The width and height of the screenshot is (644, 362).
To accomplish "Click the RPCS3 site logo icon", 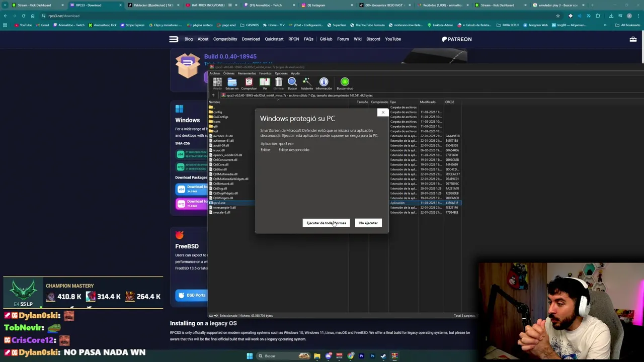I will pyautogui.click(x=174, y=39).
